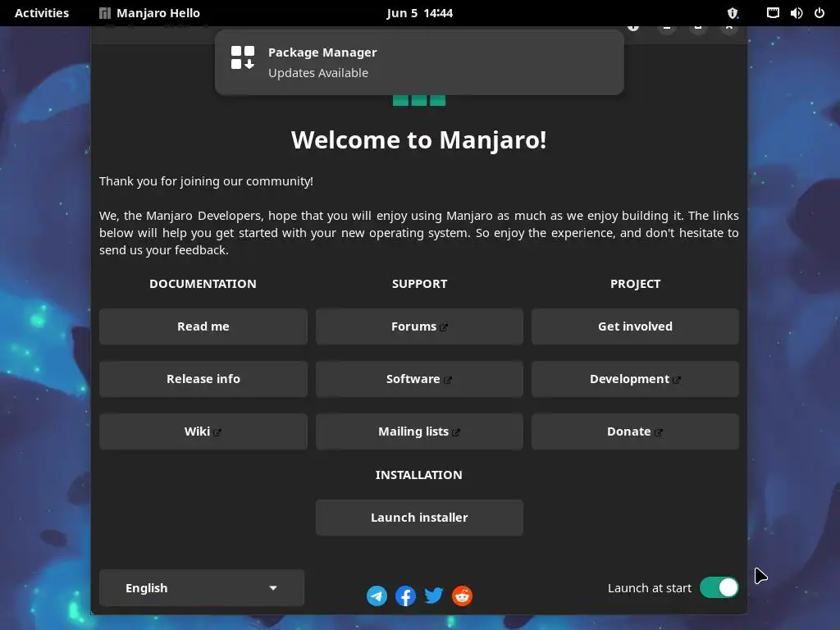
Task: Click the Read me button
Action: pyautogui.click(x=203, y=326)
